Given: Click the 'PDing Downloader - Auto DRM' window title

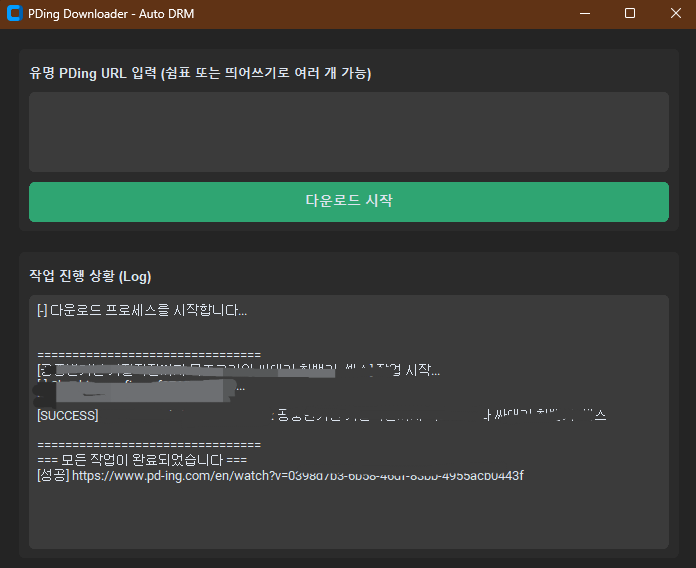Looking at the screenshot, I should tap(111, 14).
